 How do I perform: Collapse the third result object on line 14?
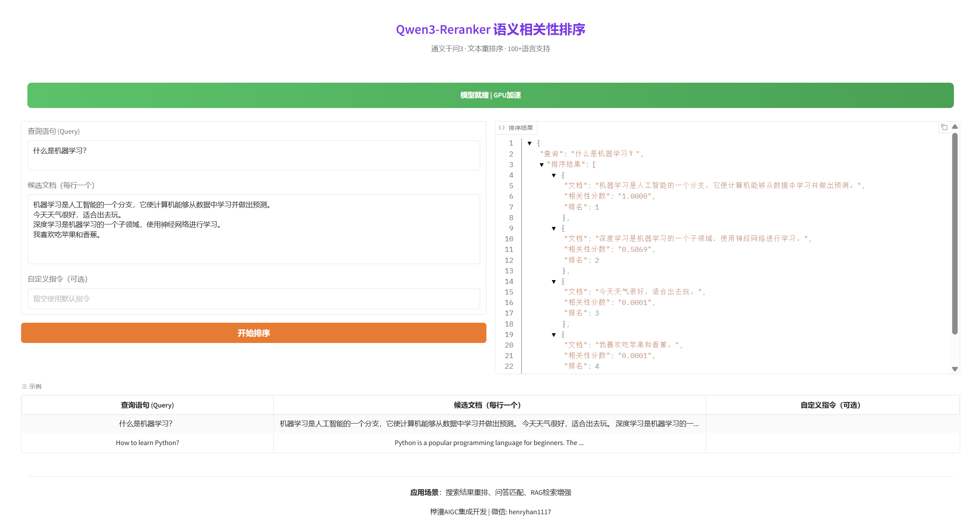coord(554,282)
